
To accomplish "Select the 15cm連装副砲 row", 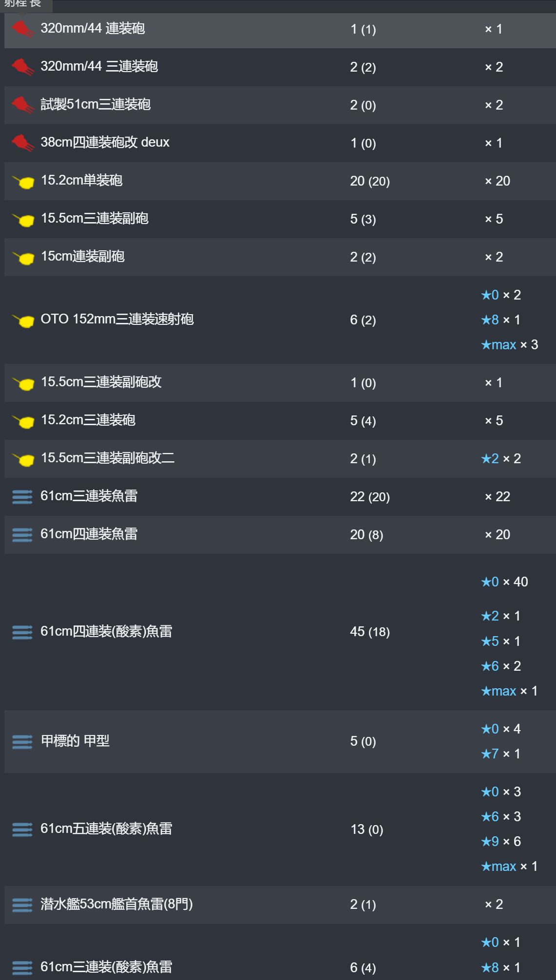I will pos(280,257).
